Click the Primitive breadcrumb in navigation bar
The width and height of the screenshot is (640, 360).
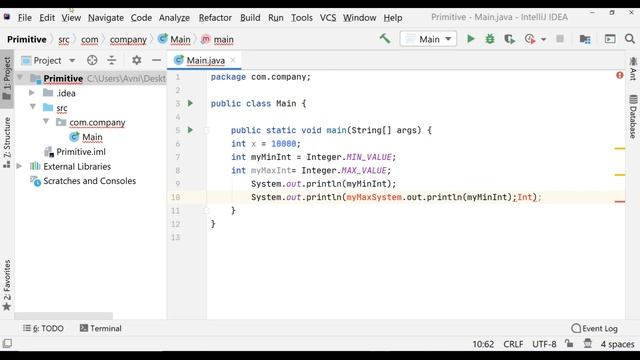click(x=27, y=39)
